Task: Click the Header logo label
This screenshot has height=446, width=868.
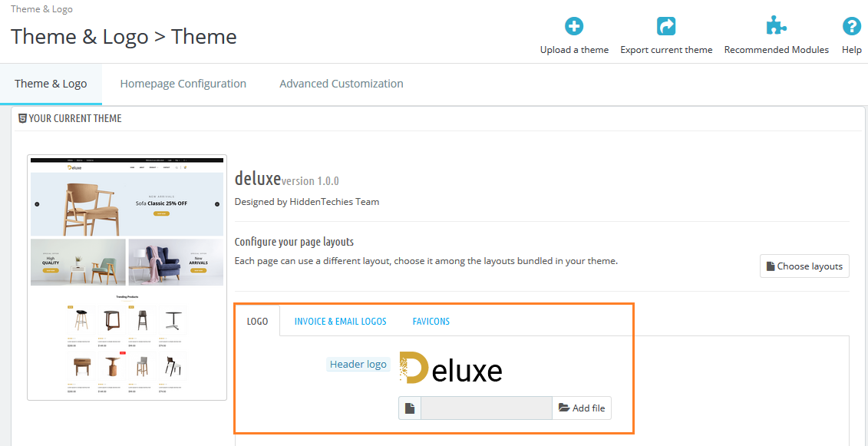Action: [x=358, y=364]
